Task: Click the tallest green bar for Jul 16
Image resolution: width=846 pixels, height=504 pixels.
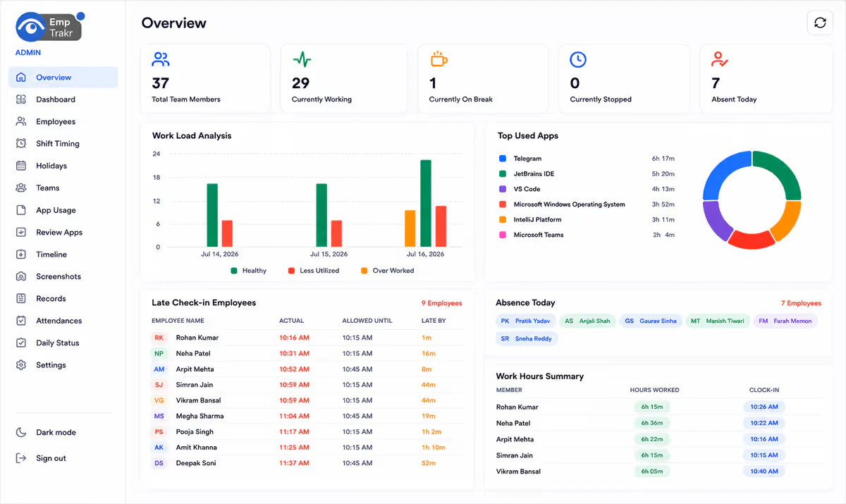Action: point(426,203)
